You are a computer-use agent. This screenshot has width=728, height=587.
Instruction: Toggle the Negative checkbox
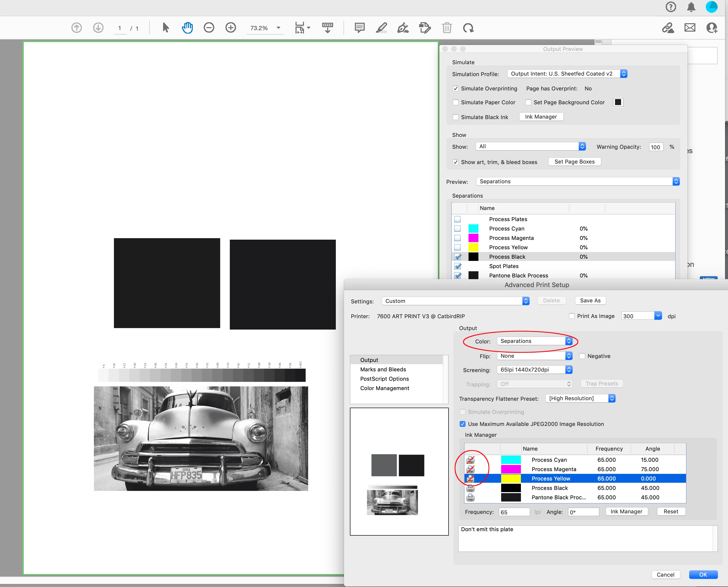point(582,356)
